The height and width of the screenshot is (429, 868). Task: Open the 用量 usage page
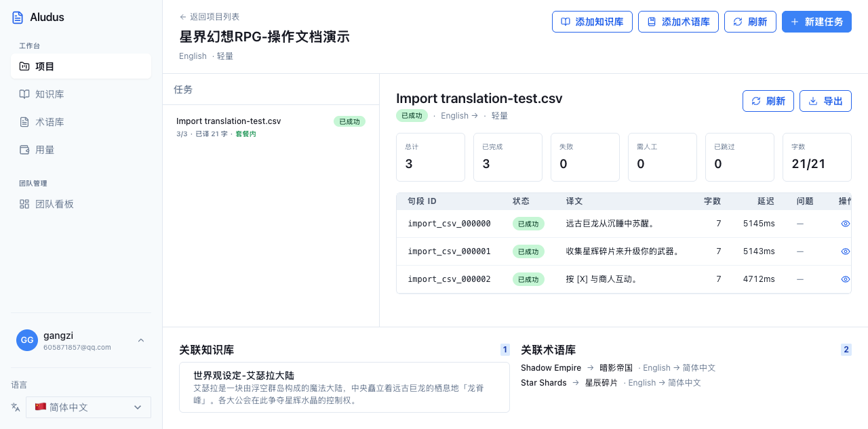pos(81,150)
